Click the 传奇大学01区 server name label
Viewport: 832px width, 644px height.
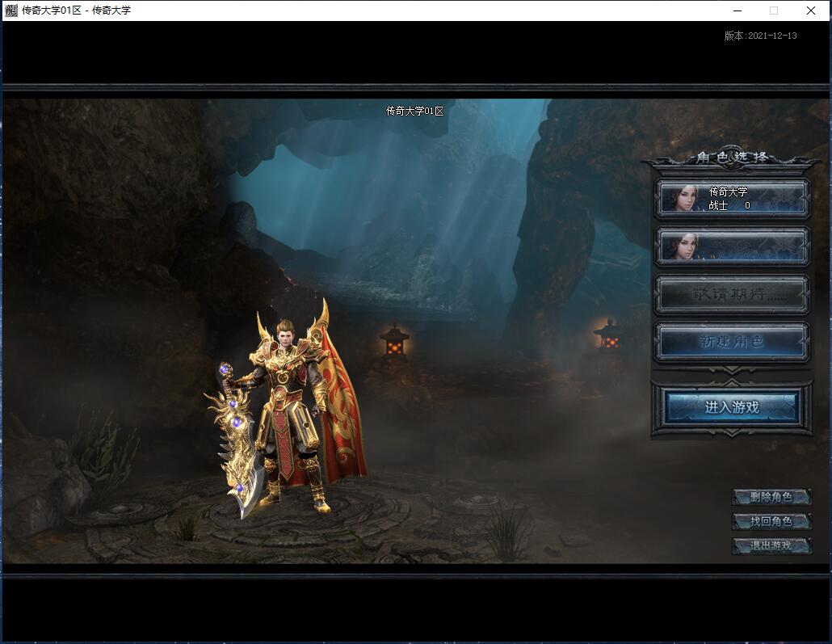click(x=415, y=111)
